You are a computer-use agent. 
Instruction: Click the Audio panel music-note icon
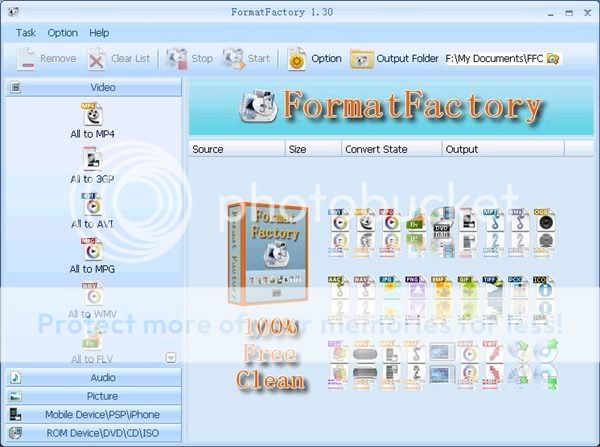point(15,378)
